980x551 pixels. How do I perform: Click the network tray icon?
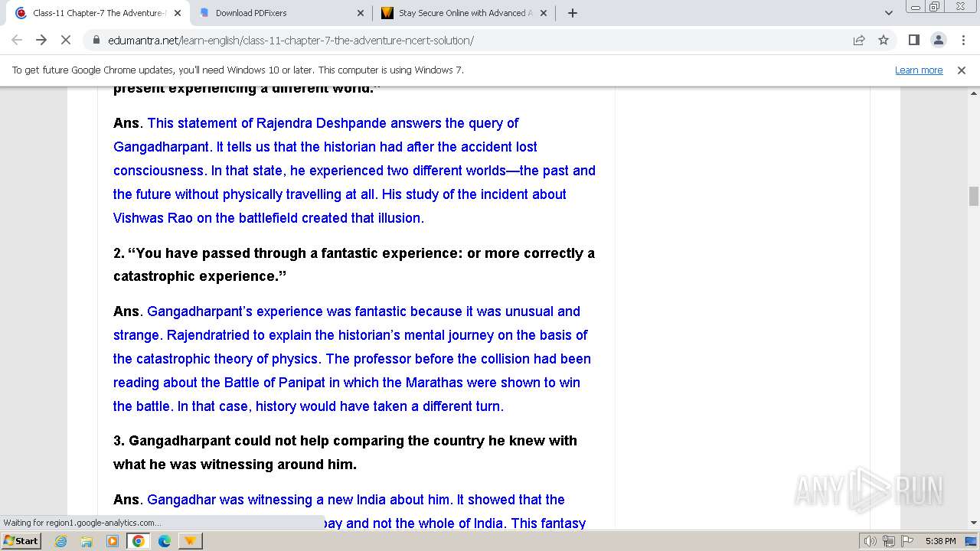(x=888, y=541)
